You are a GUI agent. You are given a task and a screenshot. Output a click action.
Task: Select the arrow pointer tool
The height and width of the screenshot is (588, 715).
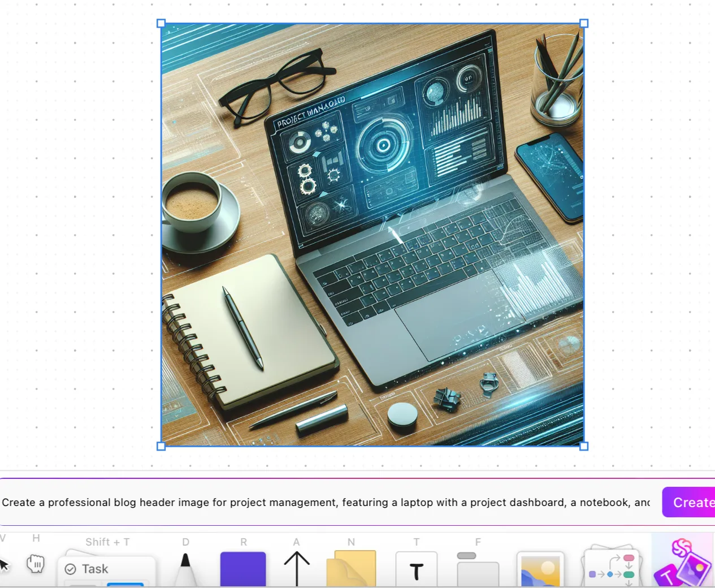click(x=4, y=564)
